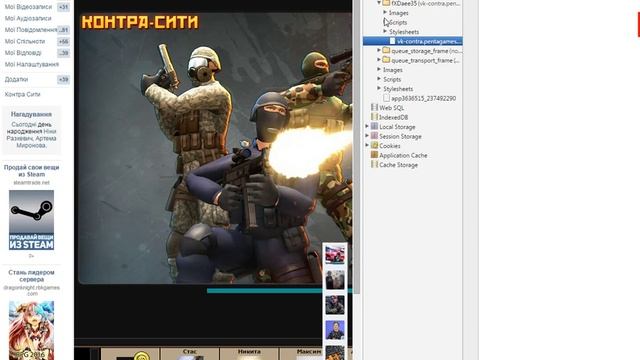Expand the queue_storage_frame folder arrow

(x=379, y=50)
